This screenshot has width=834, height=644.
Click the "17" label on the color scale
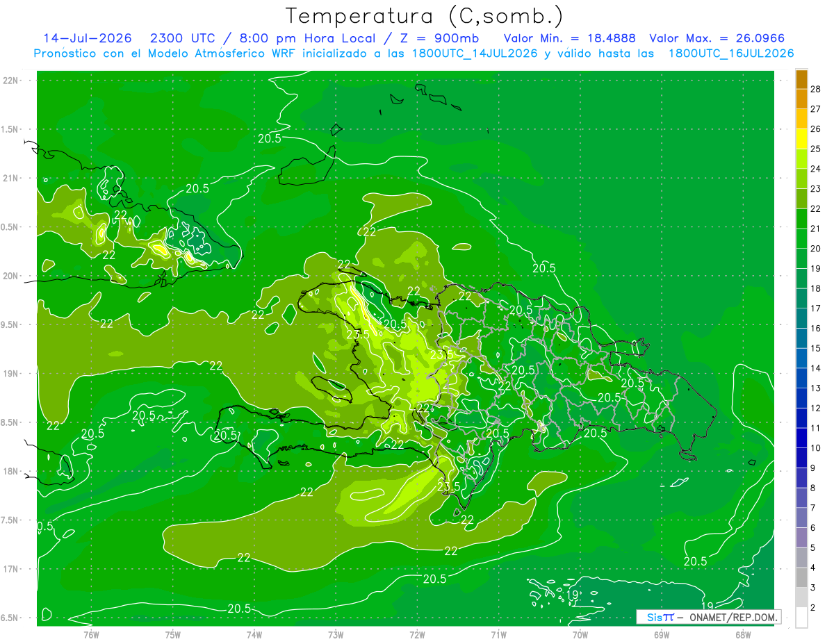[816, 308]
